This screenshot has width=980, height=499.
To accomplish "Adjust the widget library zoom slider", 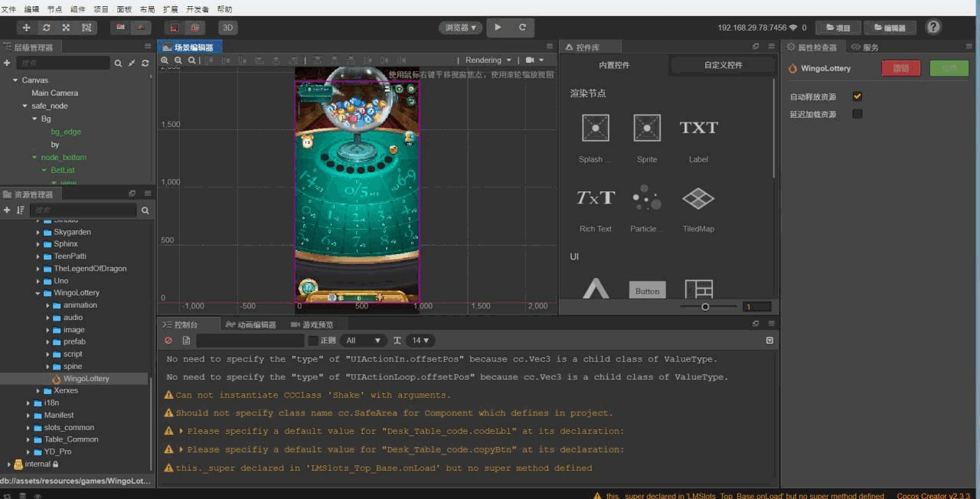I will 705,307.
